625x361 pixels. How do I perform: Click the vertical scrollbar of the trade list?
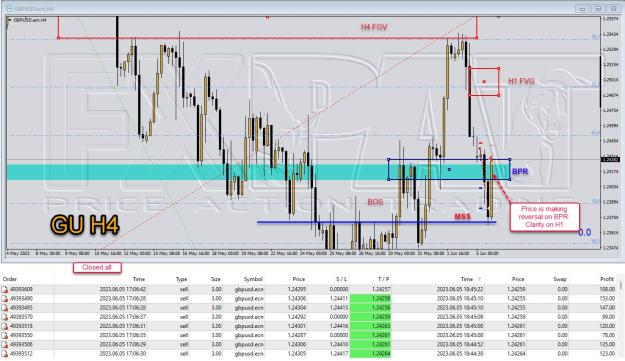click(x=621, y=317)
